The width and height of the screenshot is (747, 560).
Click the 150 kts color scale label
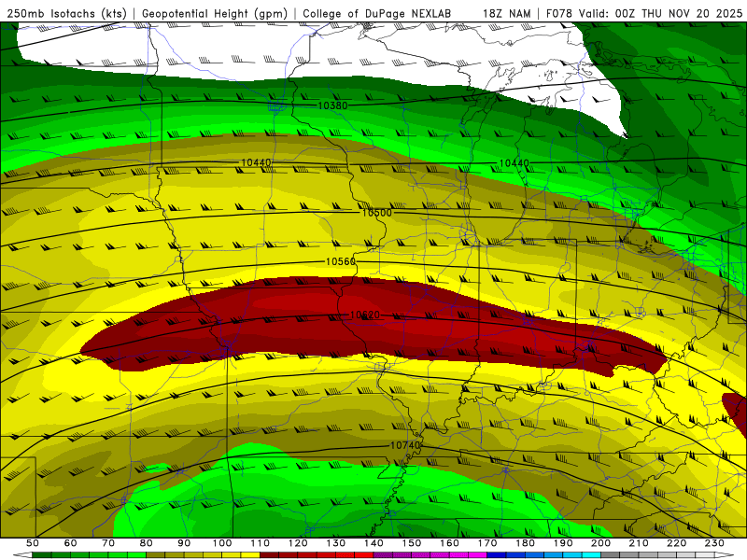[x=412, y=543]
